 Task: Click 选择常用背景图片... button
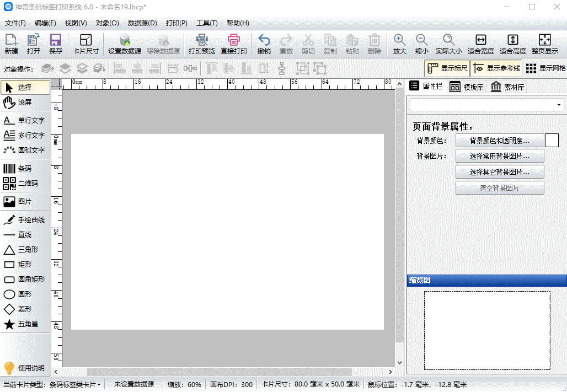[499, 156]
